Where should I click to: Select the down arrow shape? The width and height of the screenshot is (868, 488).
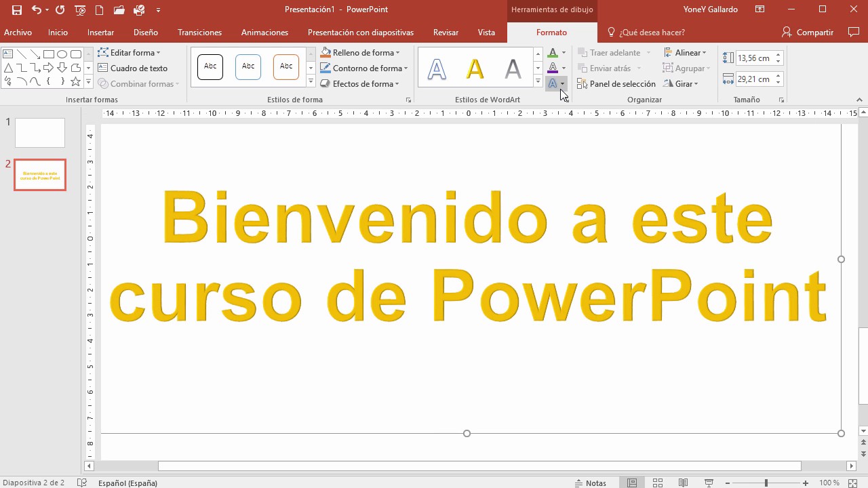click(62, 68)
